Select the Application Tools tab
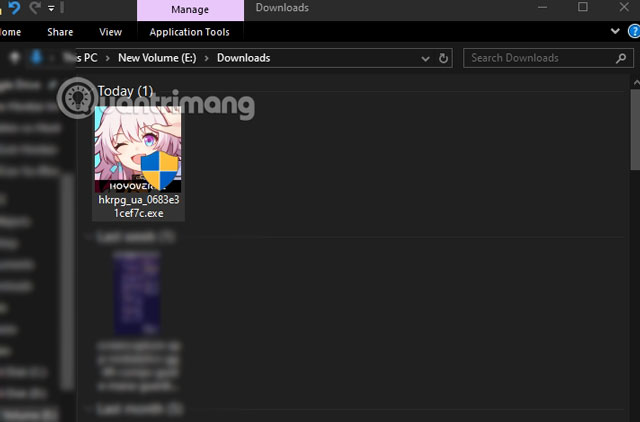The height and width of the screenshot is (422, 640). [189, 32]
